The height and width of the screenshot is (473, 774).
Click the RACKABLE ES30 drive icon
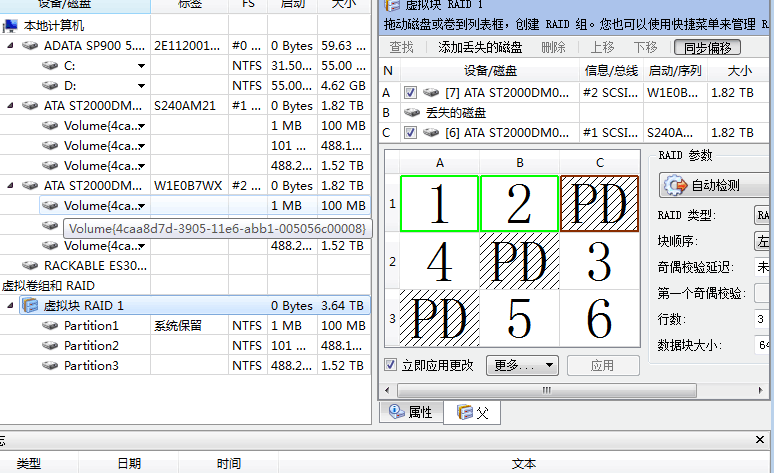click(x=30, y=266)
